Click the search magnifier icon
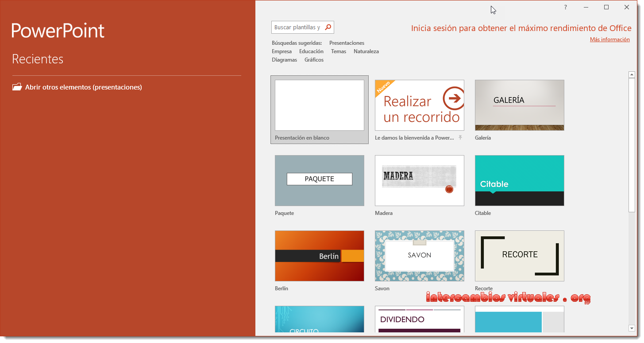This screenshot has height=343, width=644. [328, 27]
